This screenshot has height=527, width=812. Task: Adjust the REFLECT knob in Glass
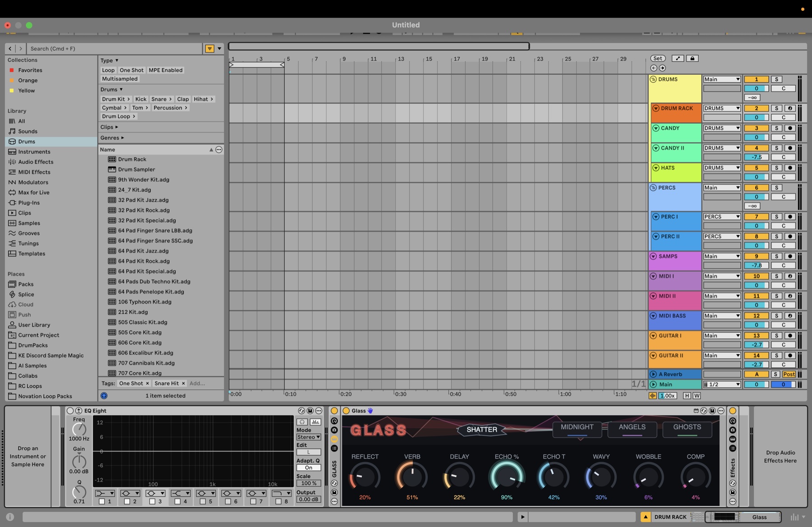(364, 477)
